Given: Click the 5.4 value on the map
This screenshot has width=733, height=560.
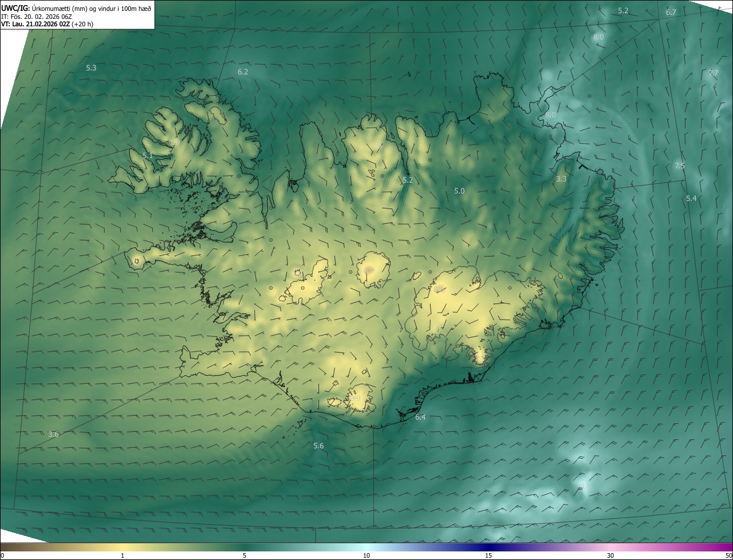Looking at the screenshot, I should 691,198.
